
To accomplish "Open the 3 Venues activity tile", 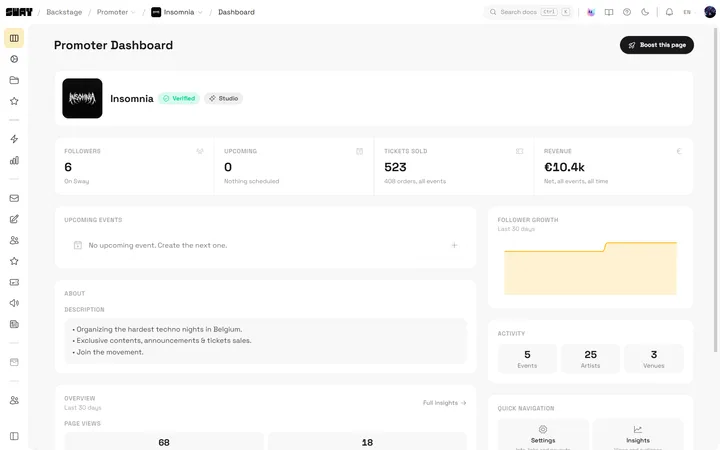I will click(x=654, y=359).
